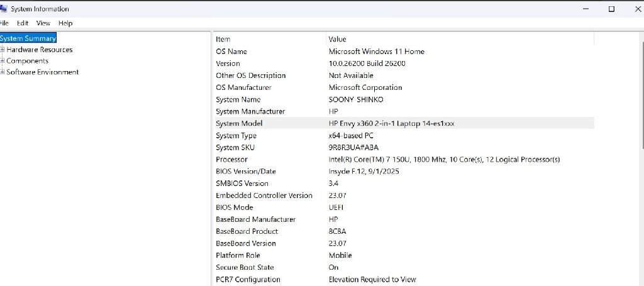Select the Secure Boot State row
This screenshot has height=286, width=644.
click(x=245, y=267)
